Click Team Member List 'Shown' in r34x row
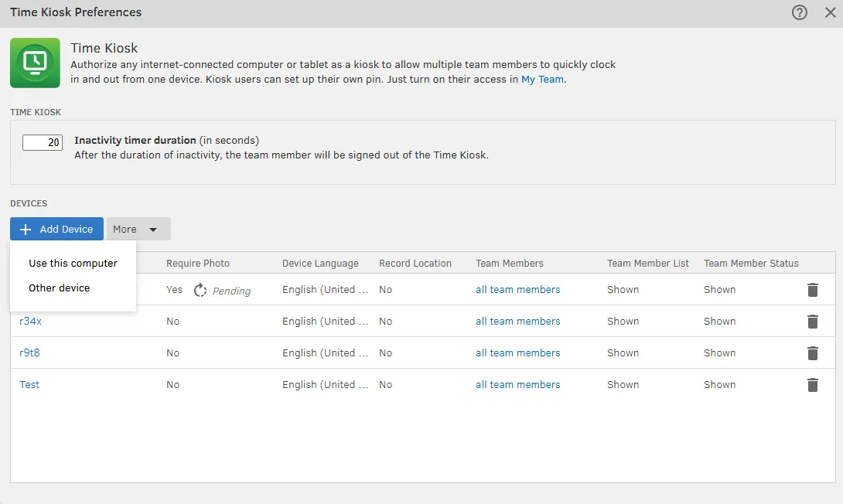The width and height of the screenshot is (843, 504). click(x=623, y=322)
